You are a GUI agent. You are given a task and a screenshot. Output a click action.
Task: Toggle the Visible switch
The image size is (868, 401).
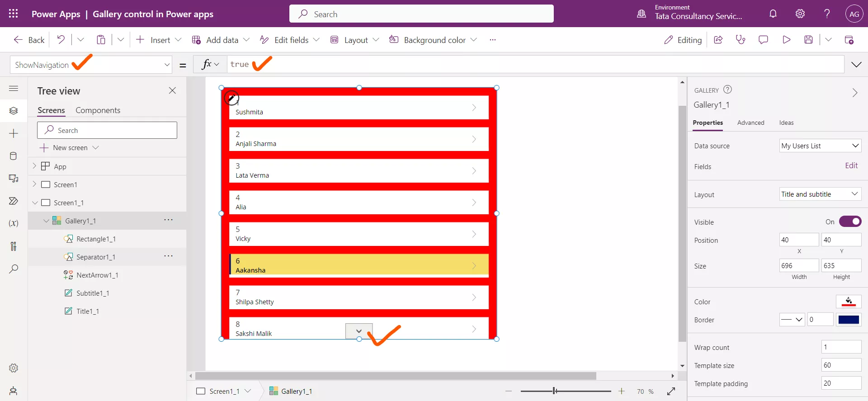(x=850, y=222)
